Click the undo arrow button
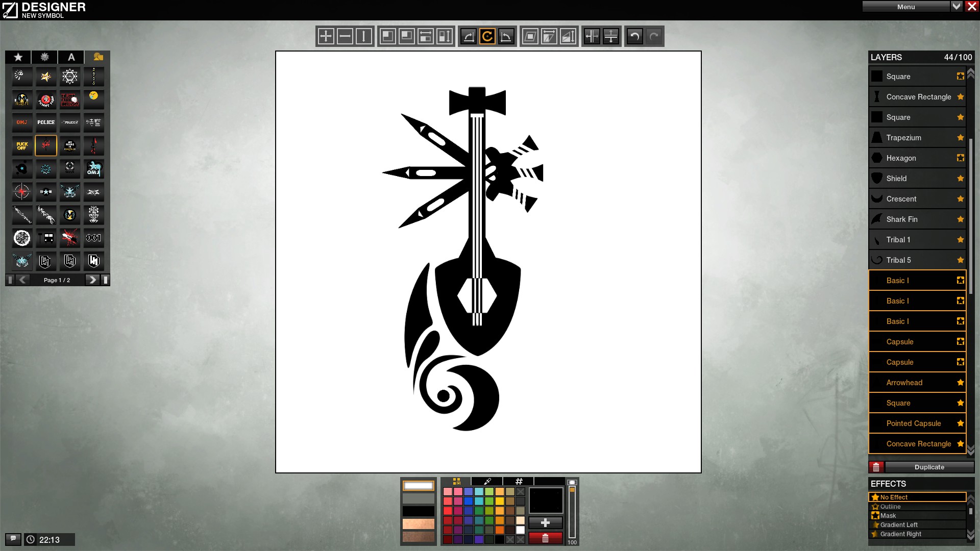Viewport: 980px width, 551px height. pyautogui.click(x=634, y=36)
